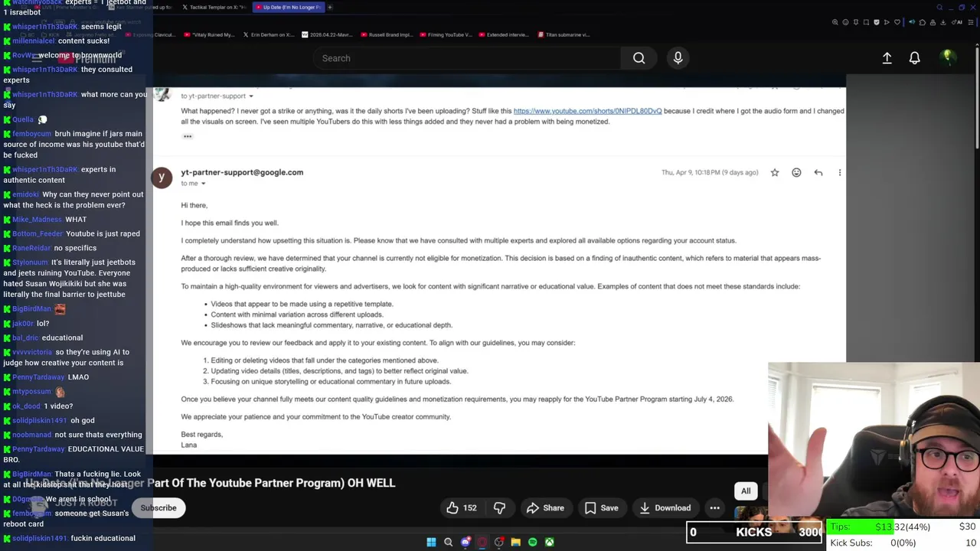The width and height of the screenshot is (980, 551).
Task: Open 'Extended intervie...' bookmark
Action: (503, 34)
